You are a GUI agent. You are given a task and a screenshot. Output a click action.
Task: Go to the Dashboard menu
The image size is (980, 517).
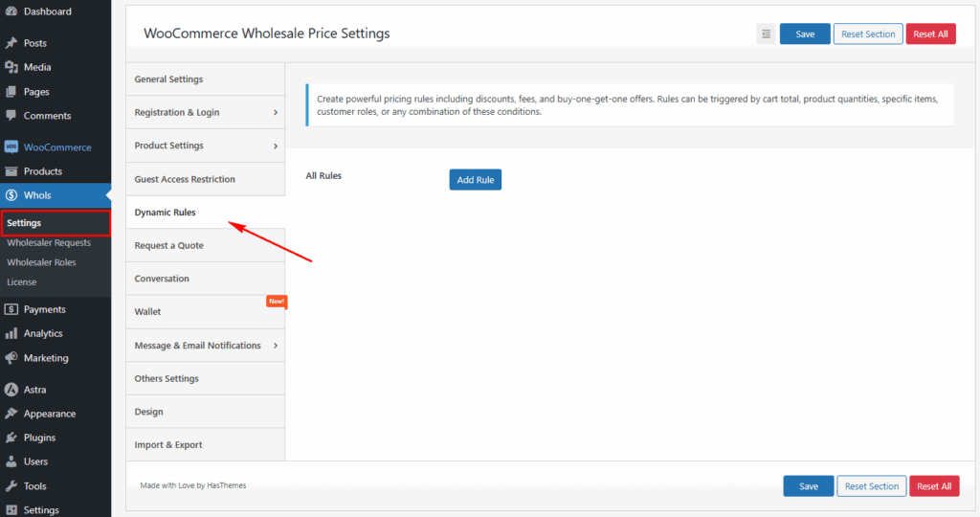48,11
